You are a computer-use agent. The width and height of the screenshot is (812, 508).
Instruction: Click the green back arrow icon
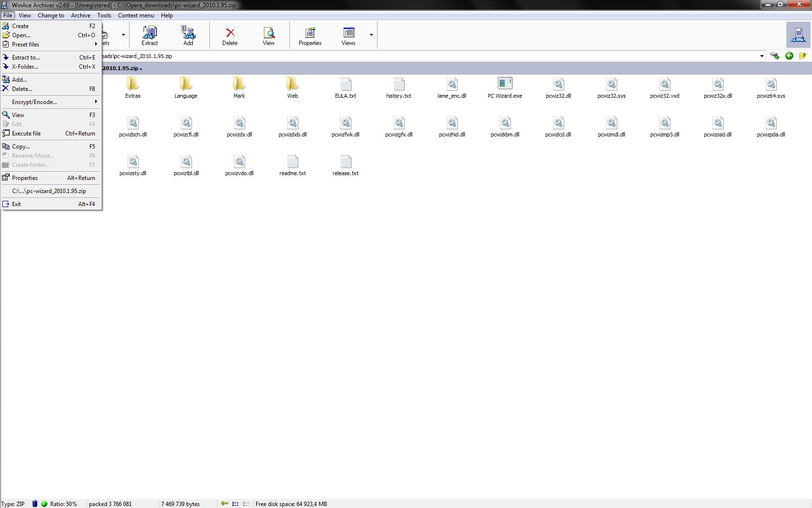pos(789,56)
